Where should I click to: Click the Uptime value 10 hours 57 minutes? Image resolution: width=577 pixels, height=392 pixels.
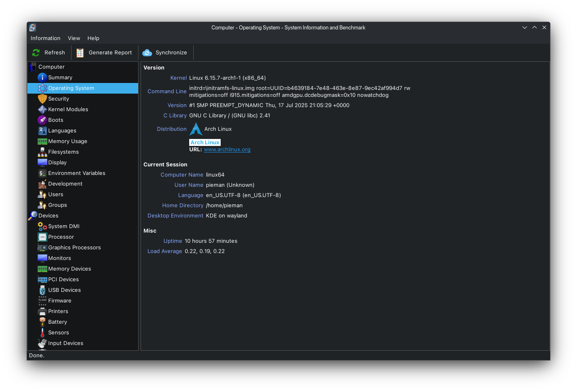[x=211, y=241]
